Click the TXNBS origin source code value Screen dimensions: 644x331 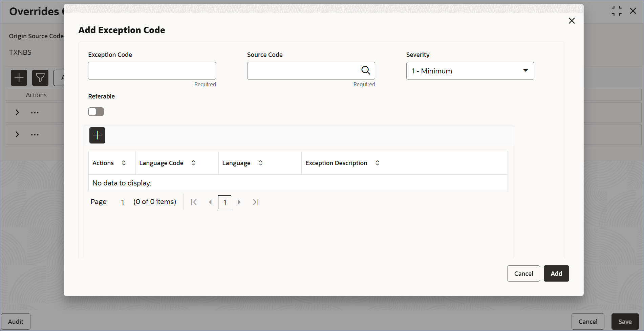tap(20, 52)
